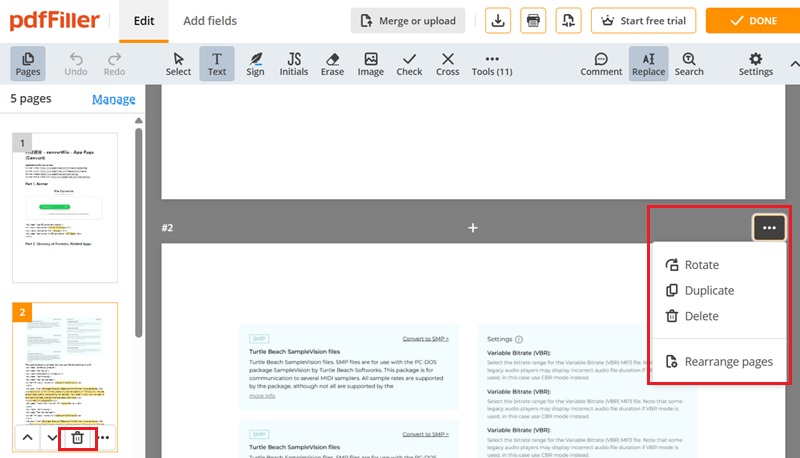
Task: Open the Search tool
Action: pyautogui.click(x=689, y=64)
